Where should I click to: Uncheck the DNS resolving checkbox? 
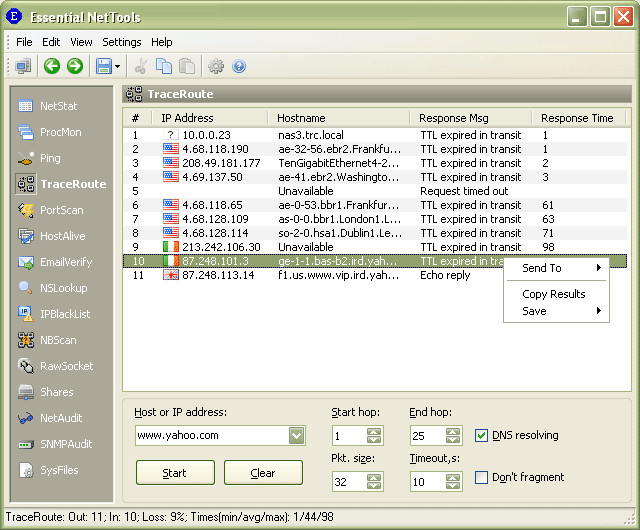(x=481, y=435)
